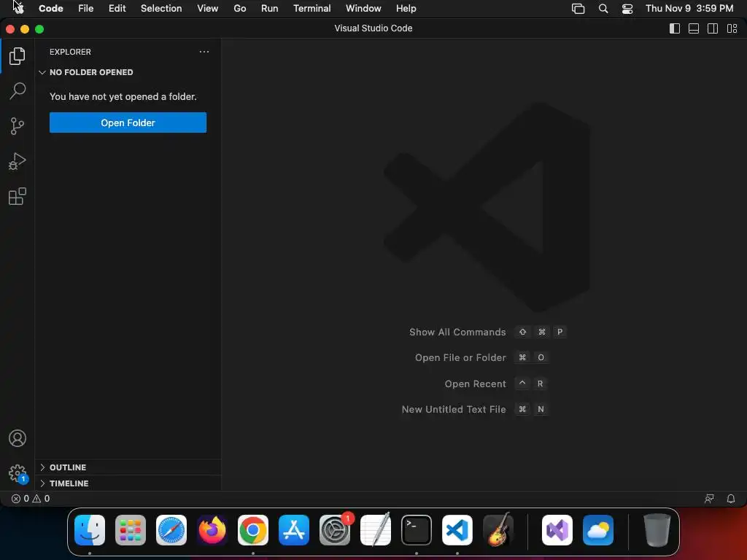Toggle the secondary side bar layout icon
The image size is (747, 560).
point(713,28)
